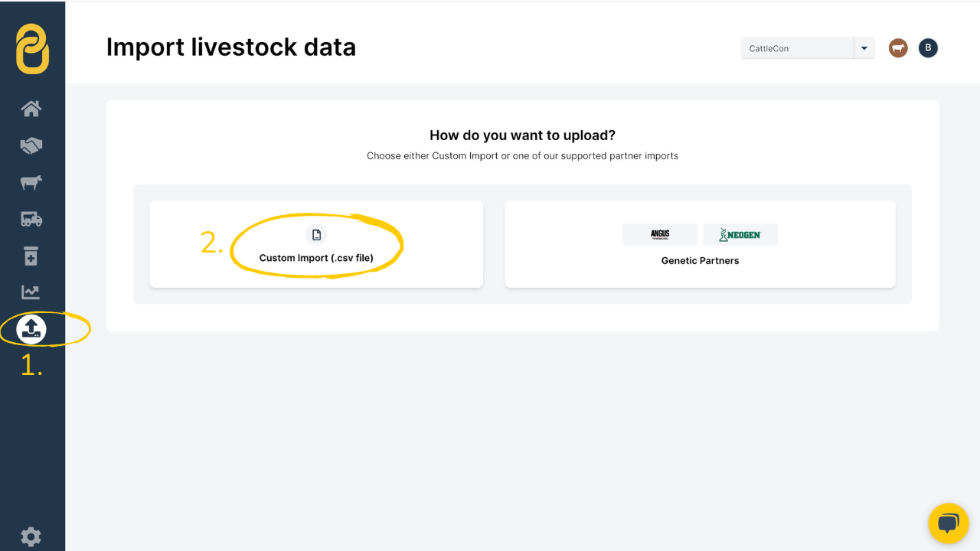The width and height of the screenshot is (980, 551).
Task: Click the yellow logo in the sidebar
Action: 32,49
